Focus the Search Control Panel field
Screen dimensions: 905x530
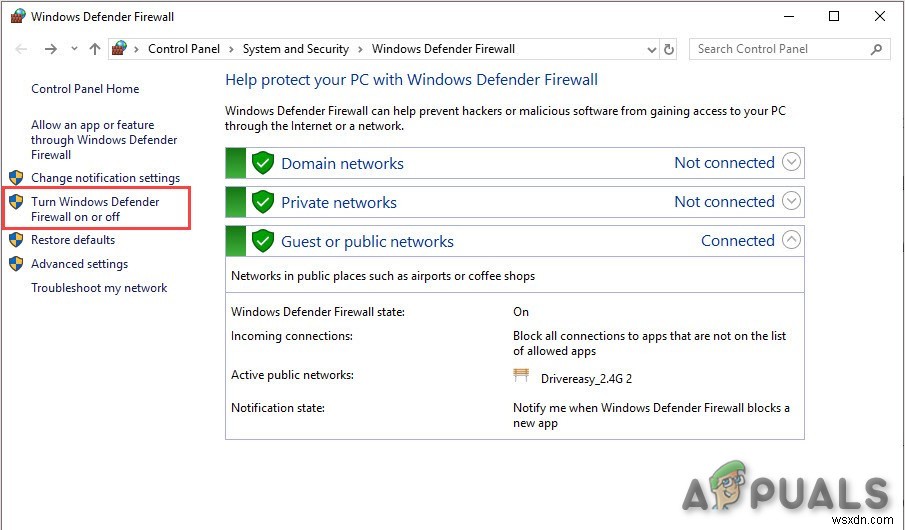click(x=790, y=49)
